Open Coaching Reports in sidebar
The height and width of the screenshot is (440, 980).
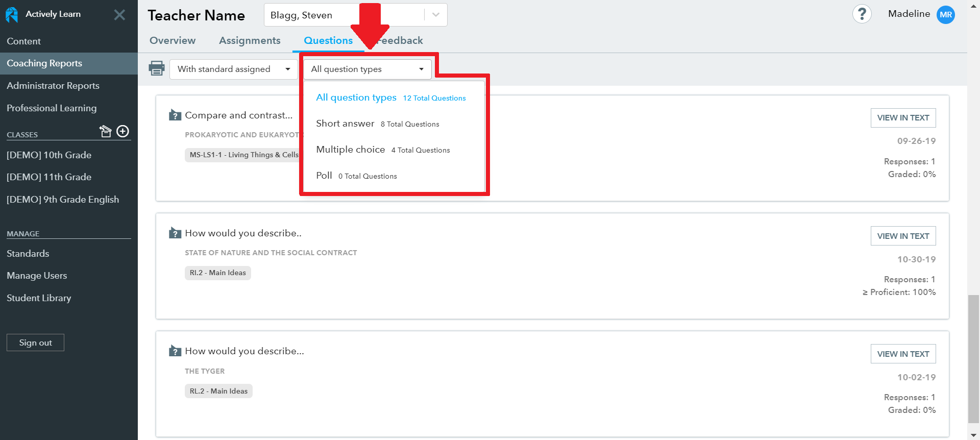click(69, 63)
